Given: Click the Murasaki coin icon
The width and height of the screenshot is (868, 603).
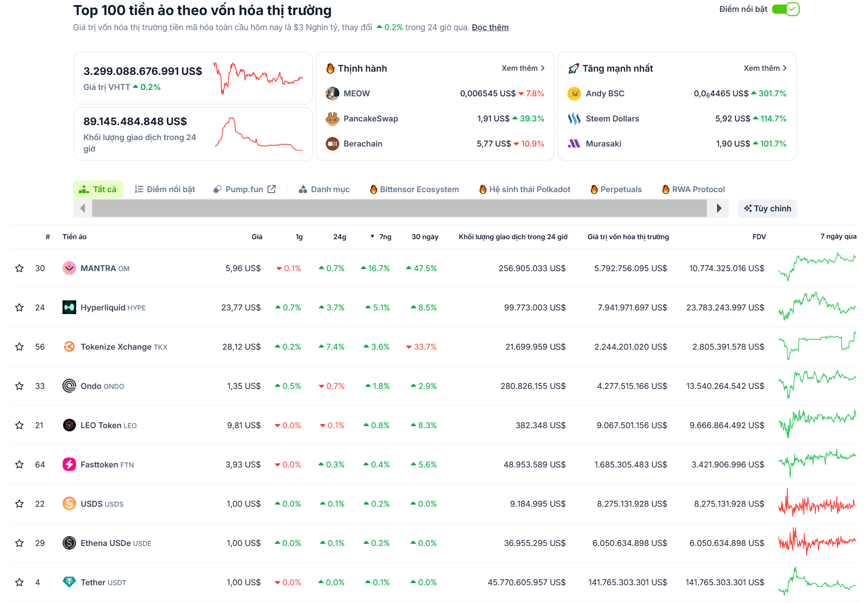Looking at the screenshot, I should 574,144.
